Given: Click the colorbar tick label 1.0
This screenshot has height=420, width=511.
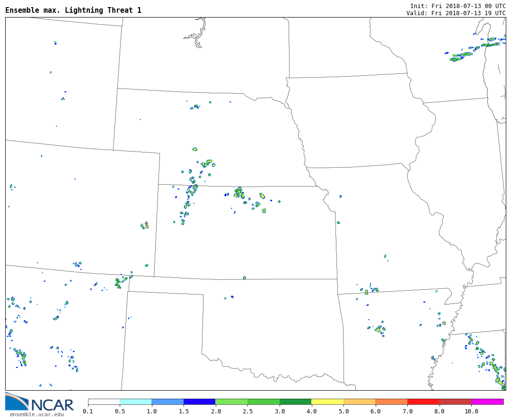Looking at the screenshot, I should tap(151, 411).
